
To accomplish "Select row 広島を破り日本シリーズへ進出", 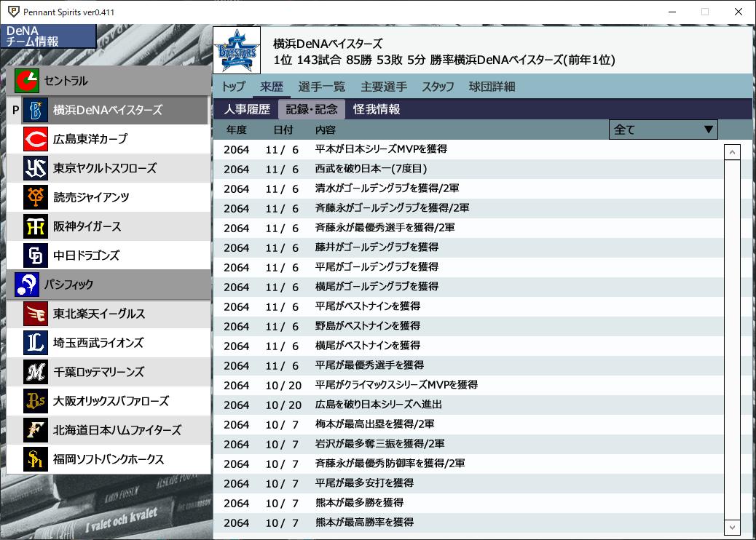I will (x=468, y=405).
